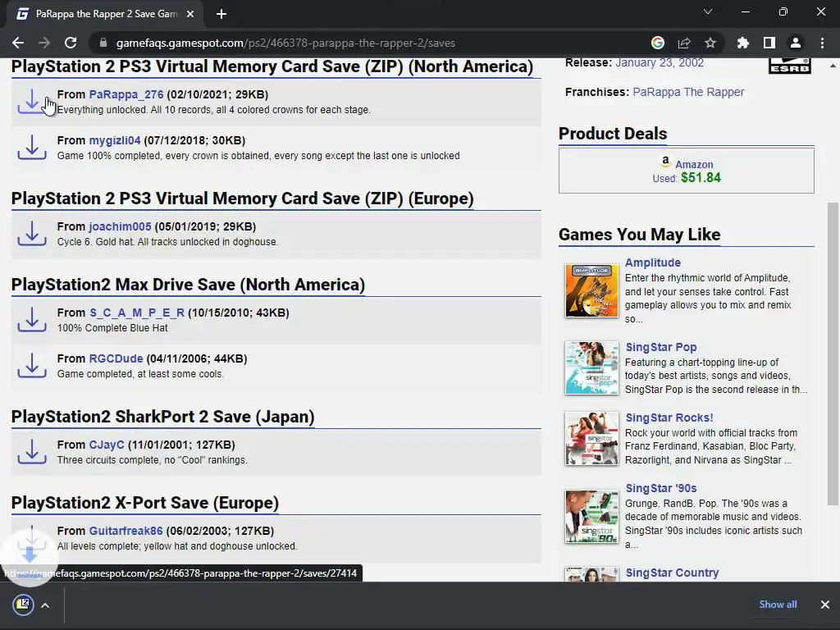The width and height of the screenshot is (840, 630).
Task: Expand the downloaded file options chevron
Action: pyautogui.click(x=45, y=605)
